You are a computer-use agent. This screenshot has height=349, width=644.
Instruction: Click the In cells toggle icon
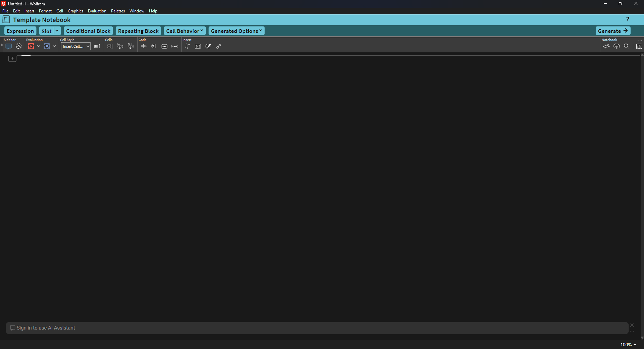coord(120,46)
